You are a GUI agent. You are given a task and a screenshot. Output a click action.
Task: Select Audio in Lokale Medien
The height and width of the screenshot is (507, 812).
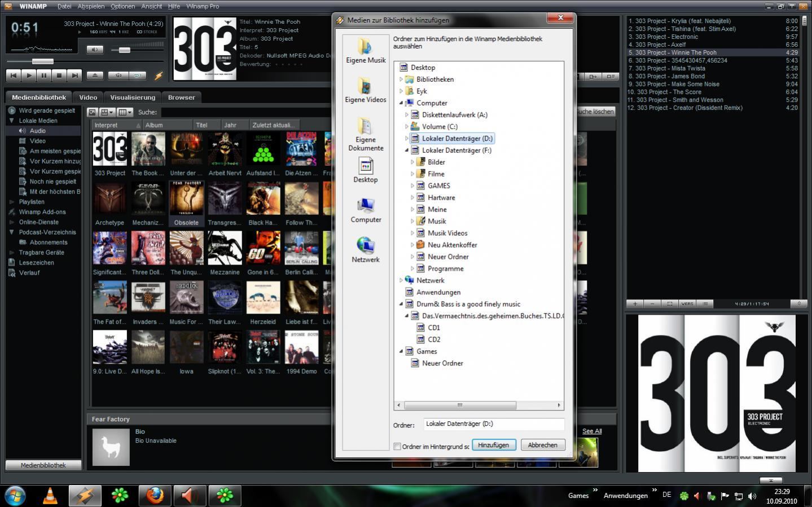[38, 131]
